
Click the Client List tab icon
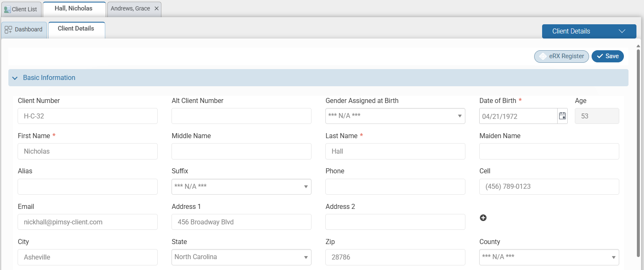7,9
